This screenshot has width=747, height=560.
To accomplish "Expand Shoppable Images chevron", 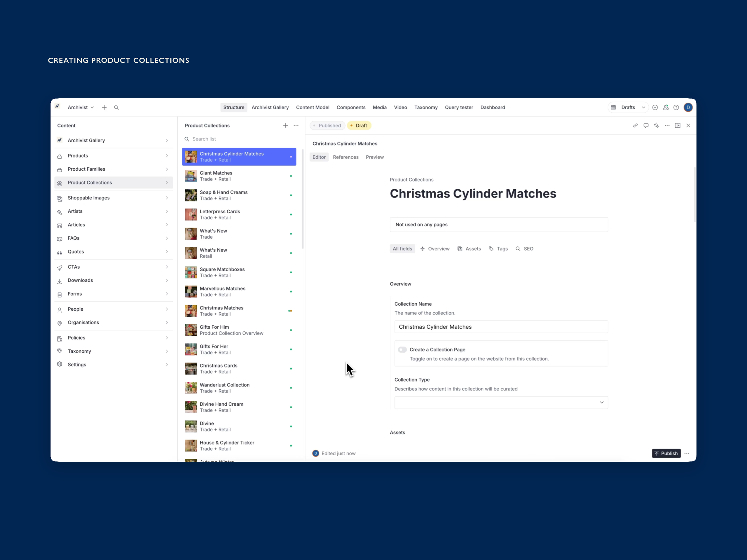I will point(167,198).
